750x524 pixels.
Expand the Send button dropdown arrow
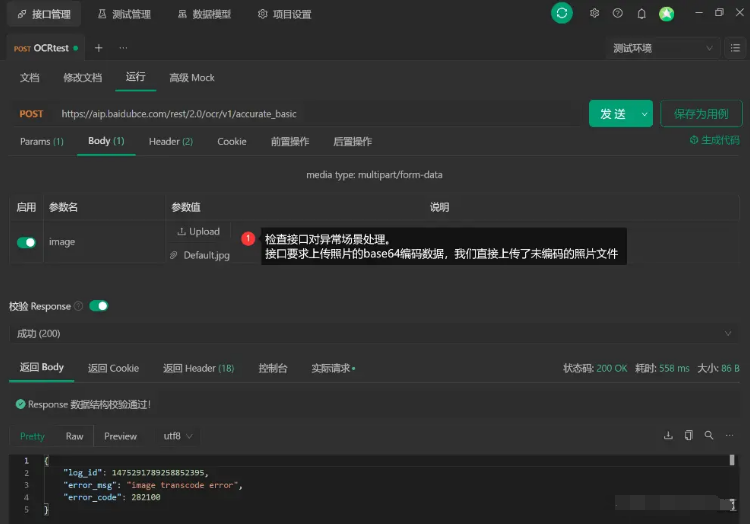pos(644,114)
